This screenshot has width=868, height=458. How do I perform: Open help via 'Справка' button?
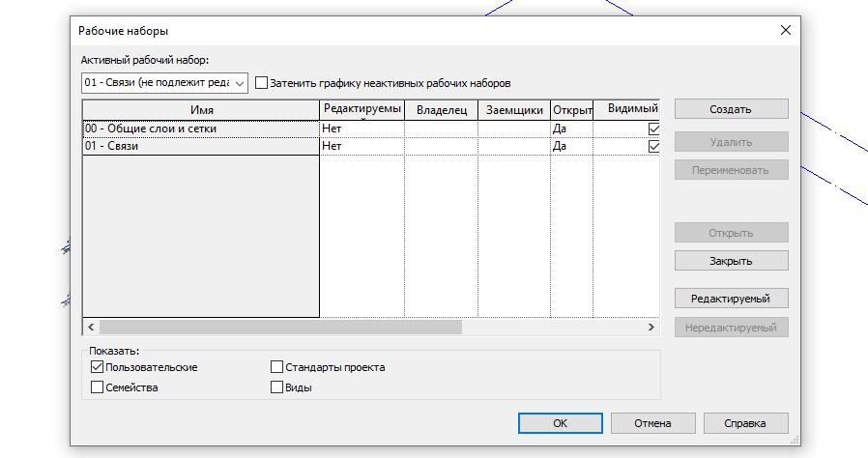(745, 423)
